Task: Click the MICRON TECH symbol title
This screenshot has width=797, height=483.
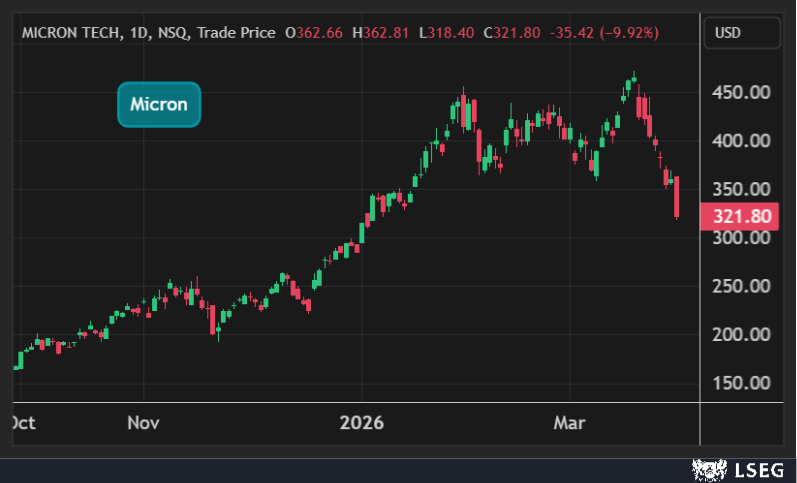Action: click(73, 33)
